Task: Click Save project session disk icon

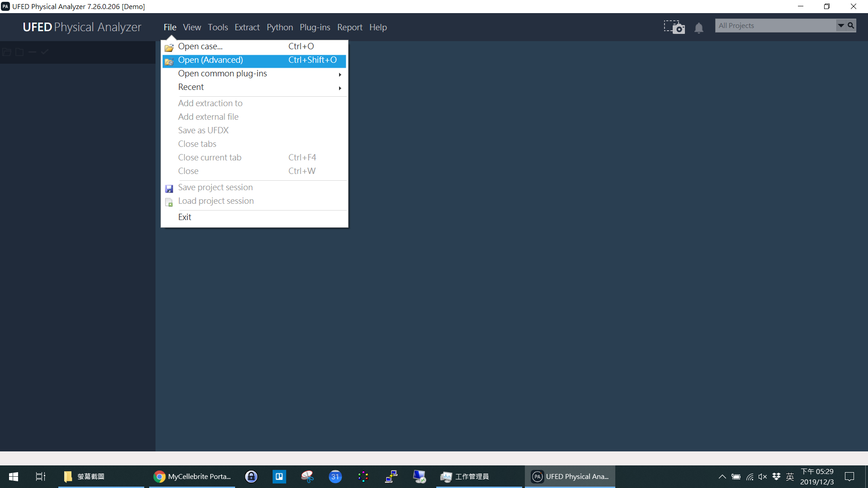Action: (169, 188)
